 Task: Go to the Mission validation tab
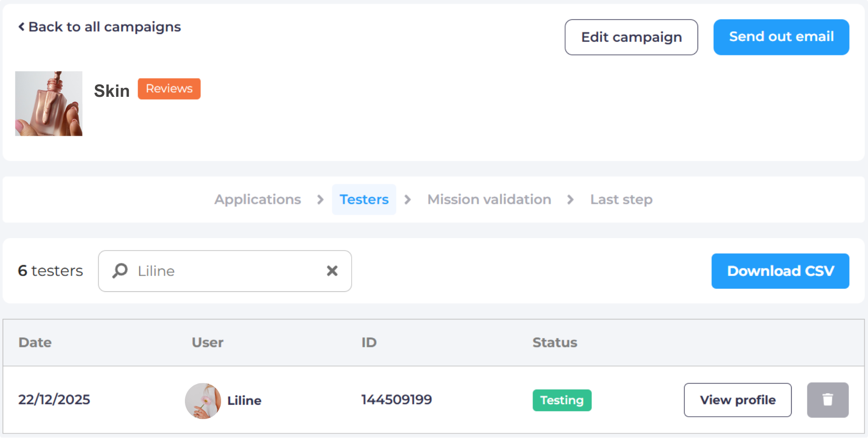pyautogui.click(x=489, y=200)
